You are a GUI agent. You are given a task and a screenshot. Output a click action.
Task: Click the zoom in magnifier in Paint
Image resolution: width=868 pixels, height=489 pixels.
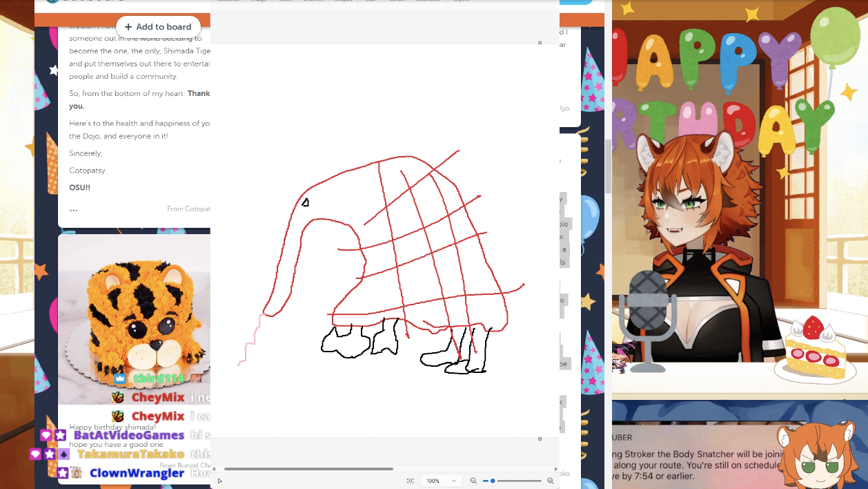[x=550, y=481]
